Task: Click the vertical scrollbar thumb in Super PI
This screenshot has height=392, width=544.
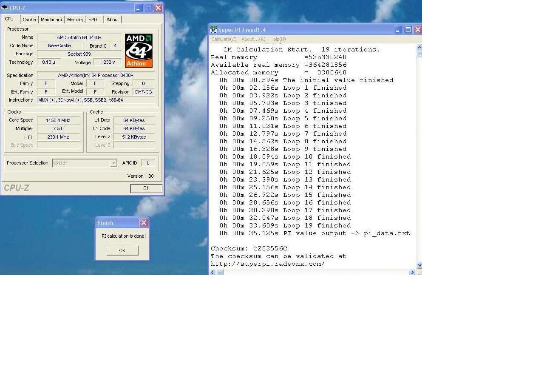Action: point(419,54)
